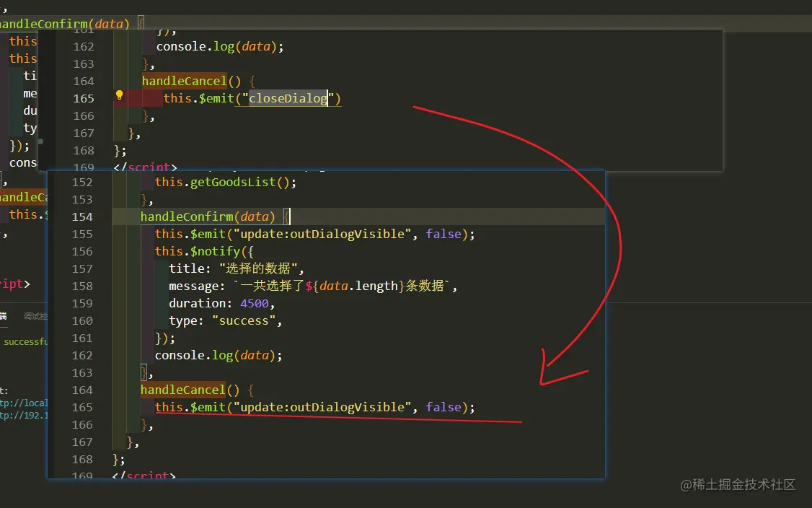This screenshot has width=812, height=508.
Task: Place cursor on handleConfirm(data) at line 154
Action: [207, 216]
